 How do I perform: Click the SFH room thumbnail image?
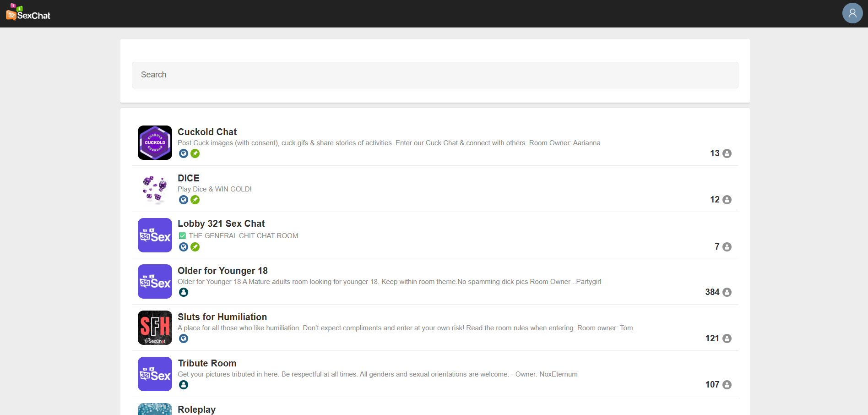pos(155,328)
